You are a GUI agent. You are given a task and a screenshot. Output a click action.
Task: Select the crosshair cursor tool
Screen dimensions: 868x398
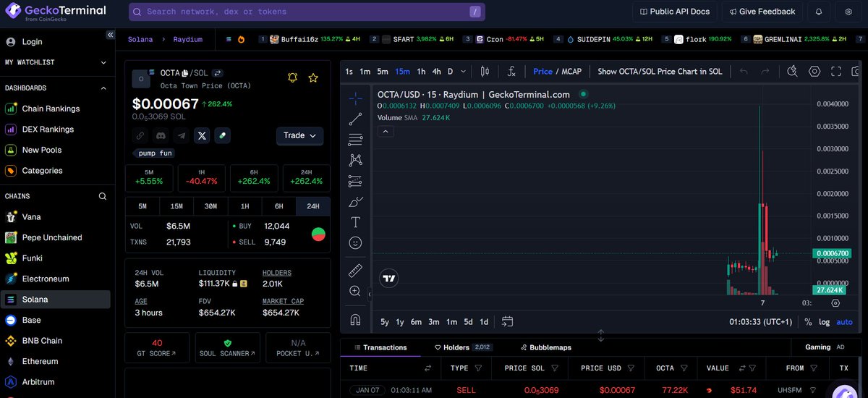pos(355,98)
